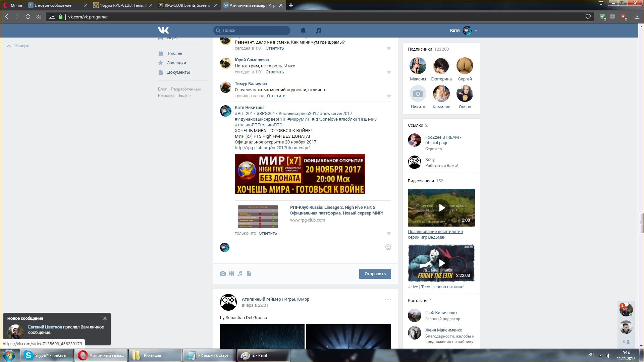Image resolution: width=644 pixels, height=362 pixels.
Task: Open the rpg-club.org link in the comment
Action: pyautogui.click(x=273, y=147)
